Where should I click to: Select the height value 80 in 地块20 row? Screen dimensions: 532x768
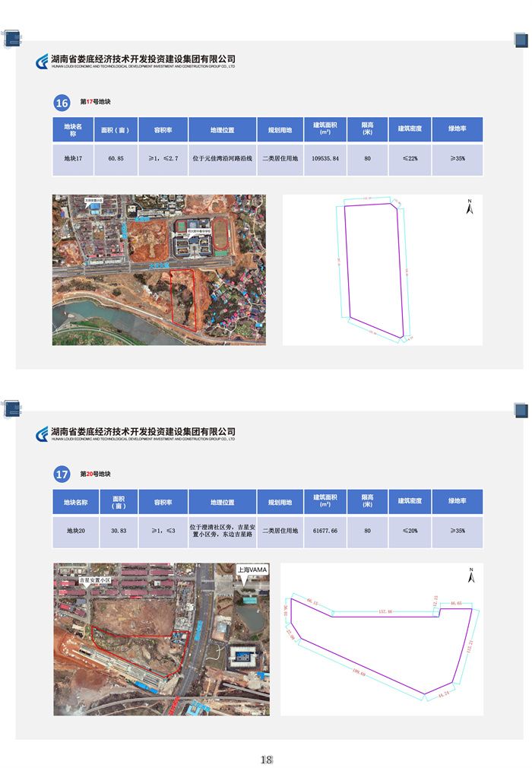[367, 531]
